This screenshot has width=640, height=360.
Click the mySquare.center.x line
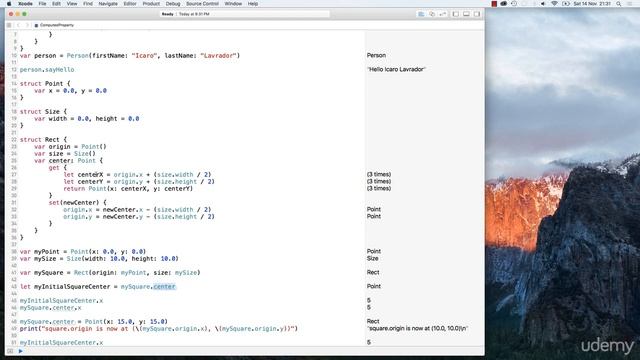coord(51,307)
